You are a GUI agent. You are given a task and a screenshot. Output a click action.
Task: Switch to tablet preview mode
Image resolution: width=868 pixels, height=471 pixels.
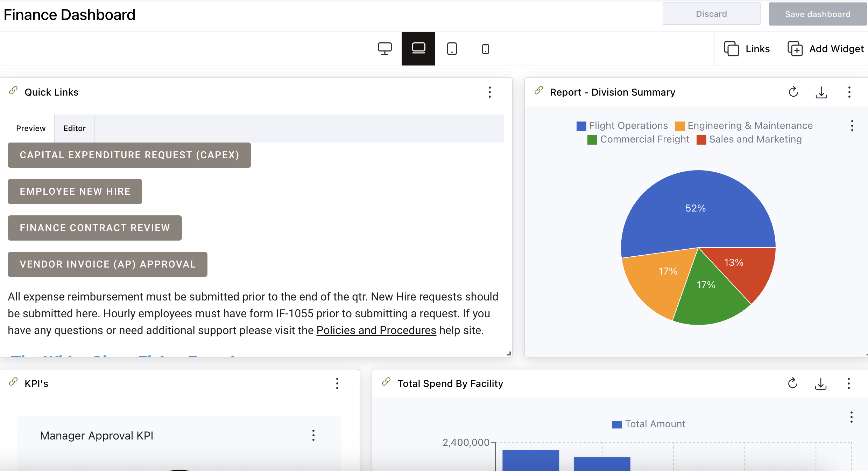pos(452,49)
